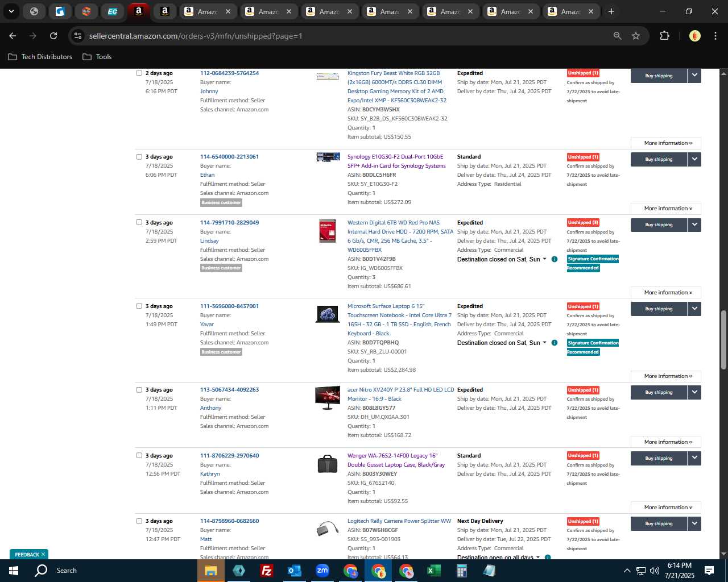This screenshot has width=728, height=582.
Task: Open a new browser tab
Action: tap(611, 11)
